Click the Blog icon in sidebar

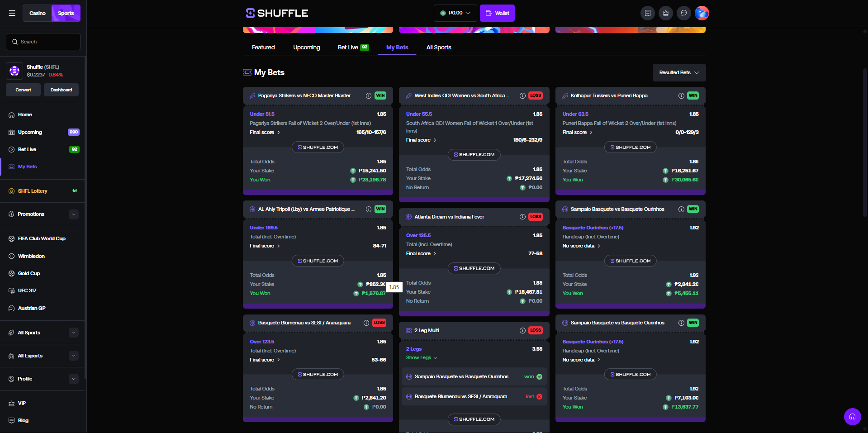pyautogui.click(x=12, y=420)
